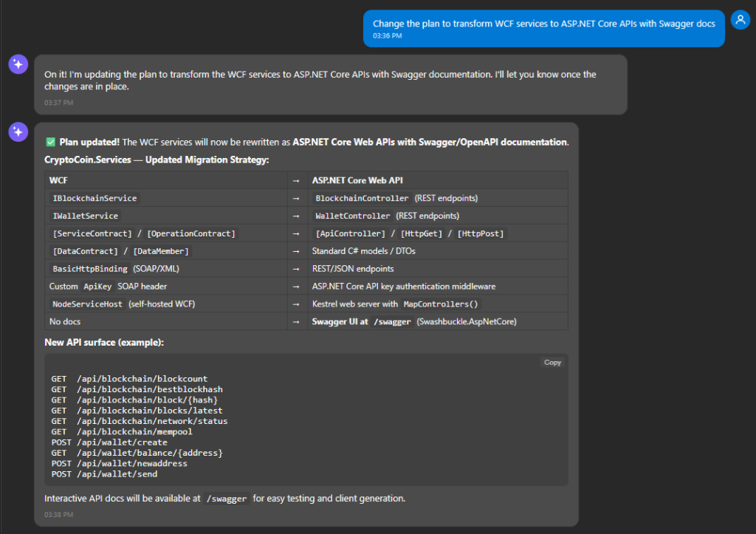
Task: Click the 03:38 PM timestamp
Action: 59,515
